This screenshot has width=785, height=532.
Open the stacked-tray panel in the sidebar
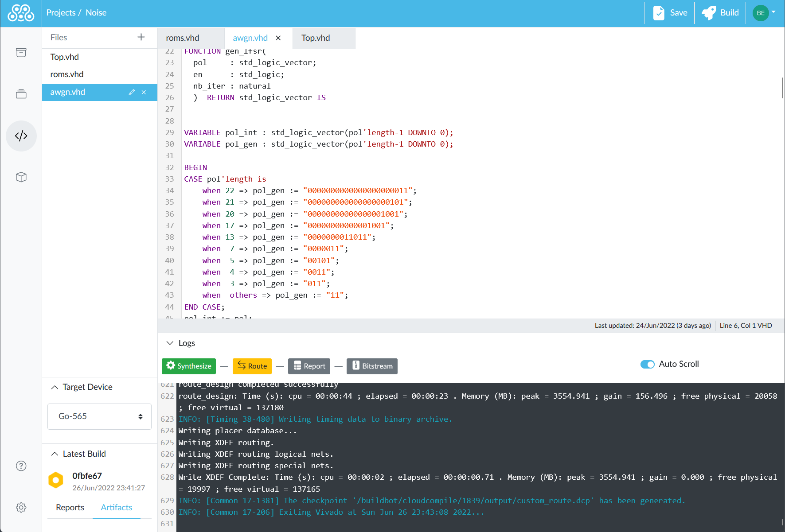coord(21,93)
